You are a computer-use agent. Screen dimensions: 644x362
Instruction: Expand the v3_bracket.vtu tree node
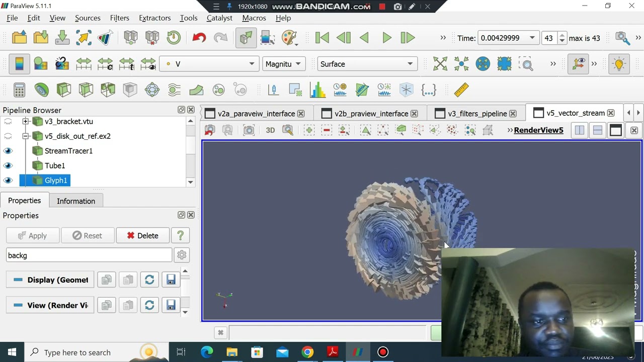25,122
